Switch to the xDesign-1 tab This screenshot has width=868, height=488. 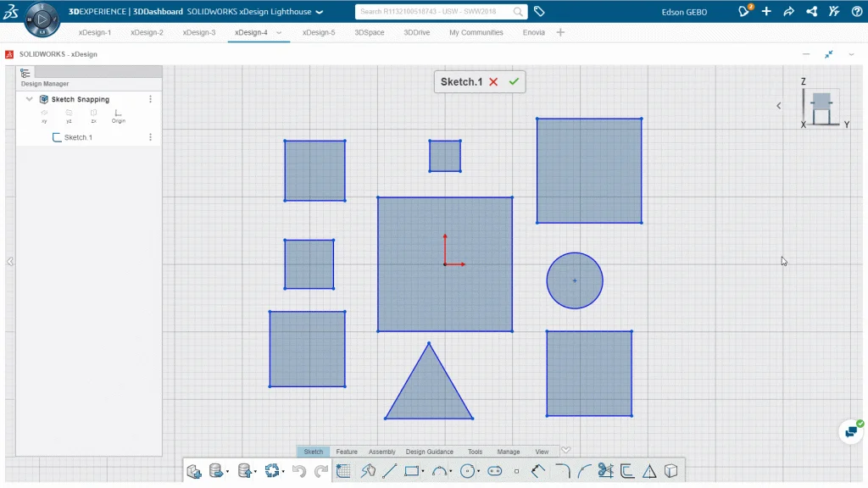[95, 33]
